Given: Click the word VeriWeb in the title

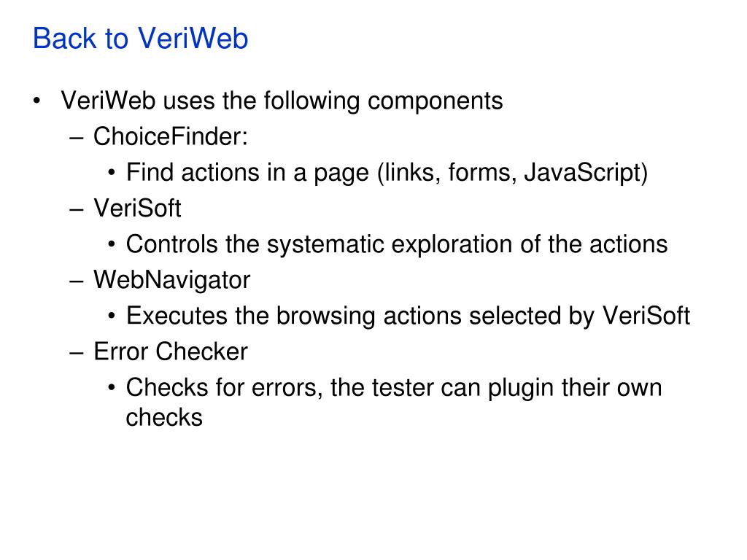Looking at the screenshot, I should click(193, 38).
